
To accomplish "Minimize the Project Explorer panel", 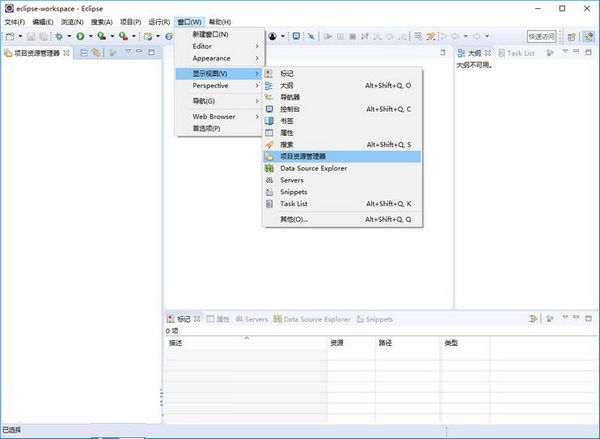I will coord(139,51).
